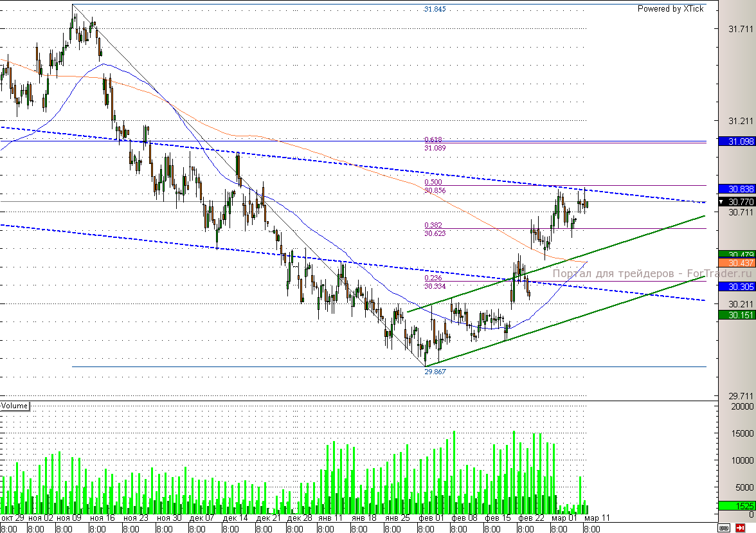Click the мар 01 date label
The image size is (756, 533).
pyautogui.click(x=564, y=518)
